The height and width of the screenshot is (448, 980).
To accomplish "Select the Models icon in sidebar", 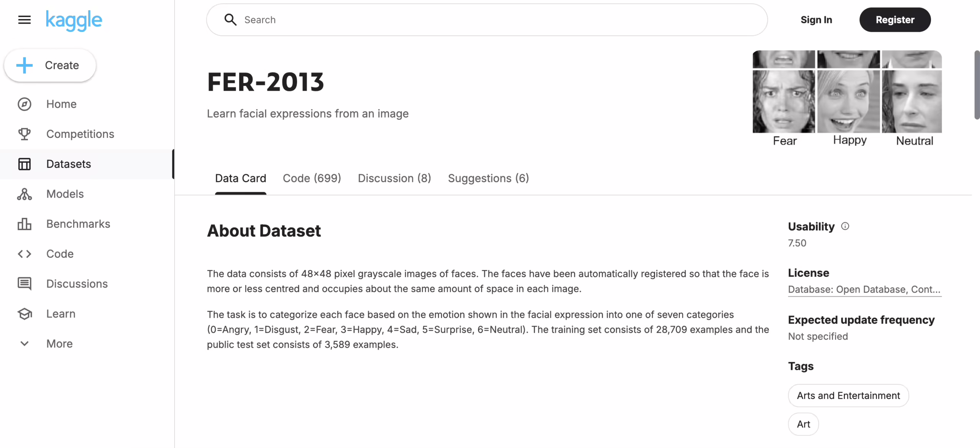I will (x=24, y=194).
